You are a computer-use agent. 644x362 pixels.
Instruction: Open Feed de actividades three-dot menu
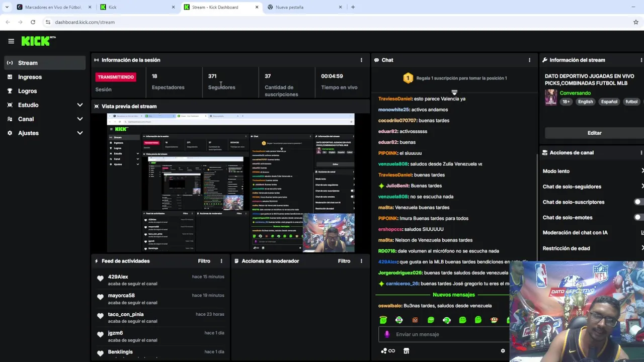[221, 261]
